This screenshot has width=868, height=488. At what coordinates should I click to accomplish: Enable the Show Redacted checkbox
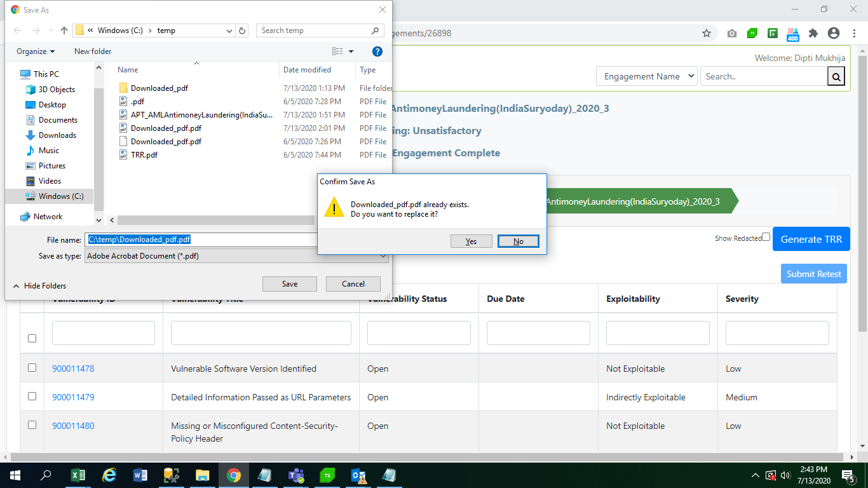pos(766,237)
